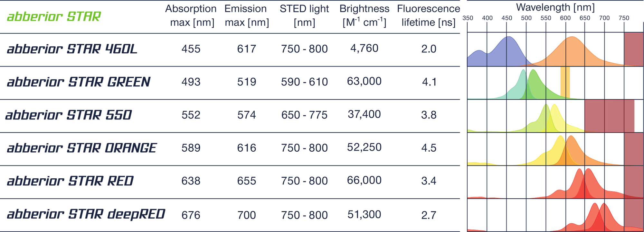
Task: Select the abberior STAR 460L dye name
Action: coord(72,49)
